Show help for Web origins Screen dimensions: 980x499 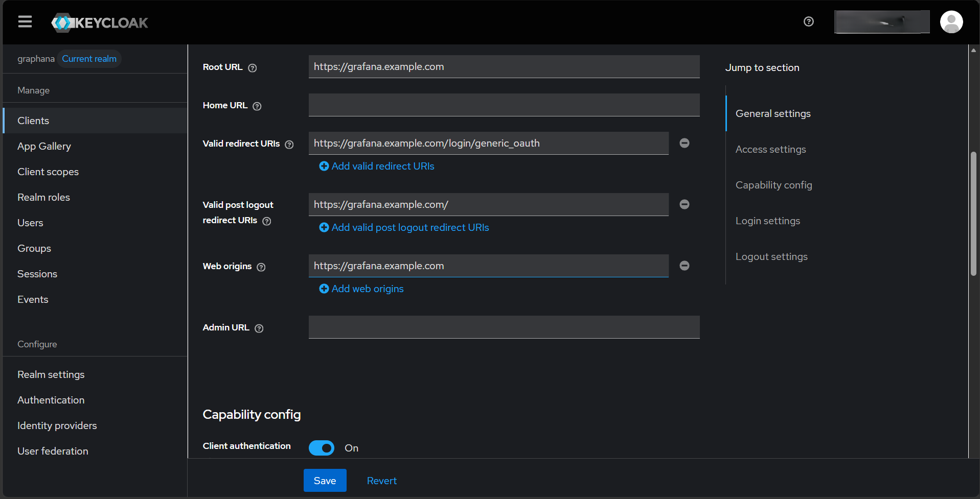pyautogui.click(x=261, y=267)
